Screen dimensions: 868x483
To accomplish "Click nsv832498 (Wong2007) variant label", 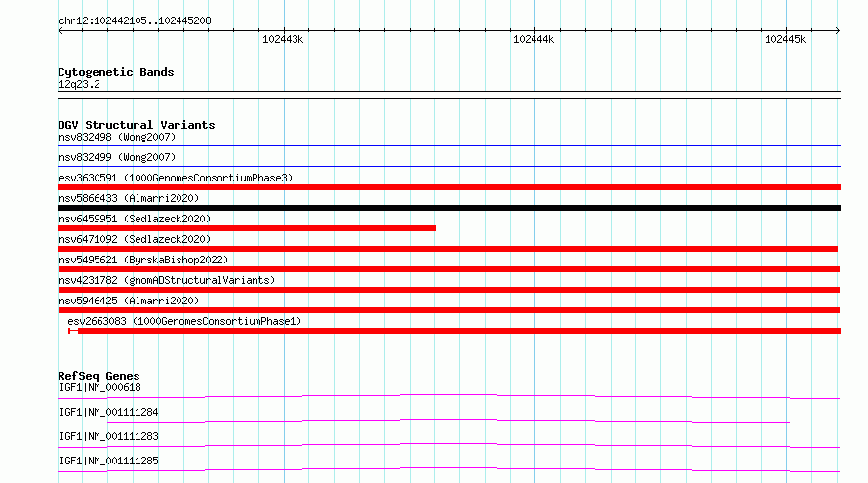I will 117,137.
